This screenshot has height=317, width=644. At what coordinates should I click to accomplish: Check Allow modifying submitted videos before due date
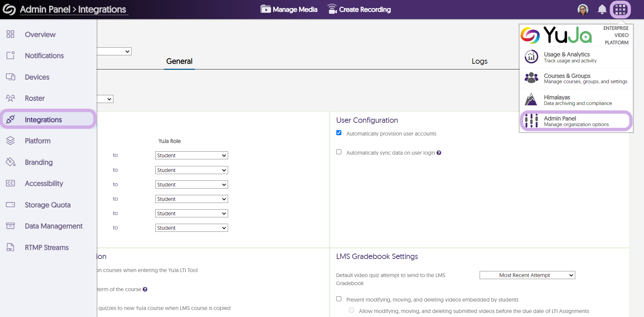tap(351, 310)
